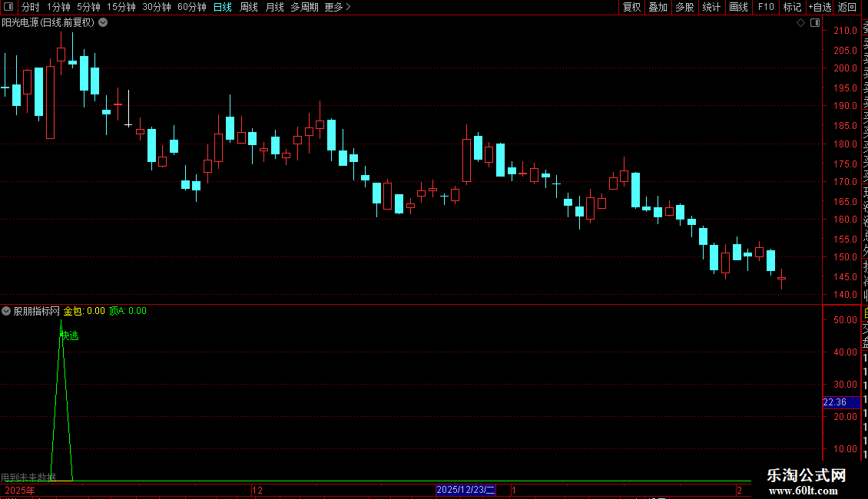This screenshot has width=868, height=499.
Task: Select the 月线 monthly chart tab
Action: [274, 7]
